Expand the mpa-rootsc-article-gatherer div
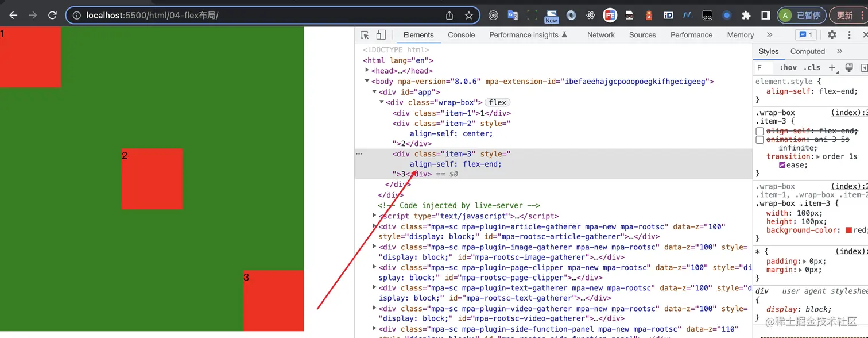Screen dimensions: 868x338 [x=375, y=226]
